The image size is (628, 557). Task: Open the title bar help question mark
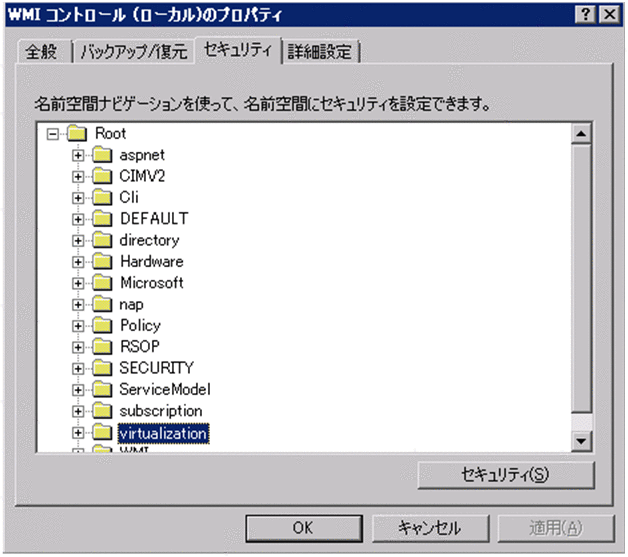585,14
